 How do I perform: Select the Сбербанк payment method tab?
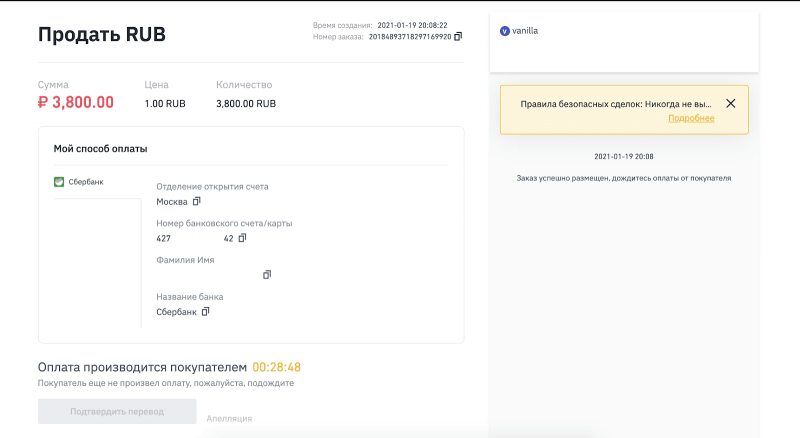click(x=85, y=182)
